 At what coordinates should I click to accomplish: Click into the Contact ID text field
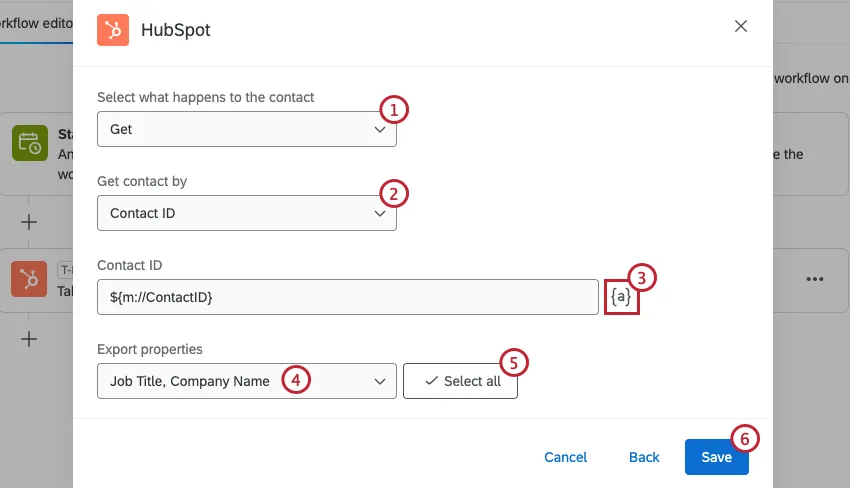click(347, 297)
